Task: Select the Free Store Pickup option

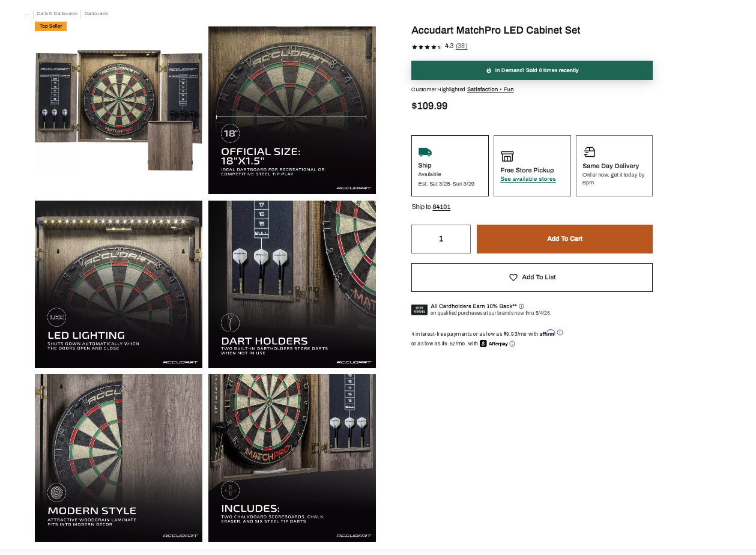Action: (x=532, y=166)
